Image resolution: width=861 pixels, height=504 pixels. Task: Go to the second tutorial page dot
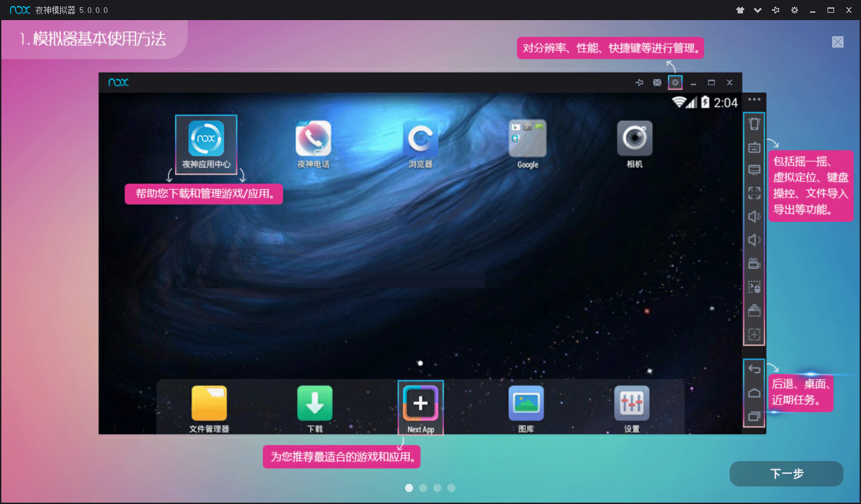(x=423, y=488)
